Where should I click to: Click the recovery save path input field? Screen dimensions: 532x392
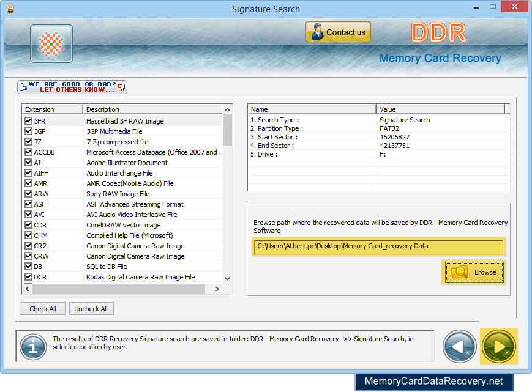coord(379,246)
